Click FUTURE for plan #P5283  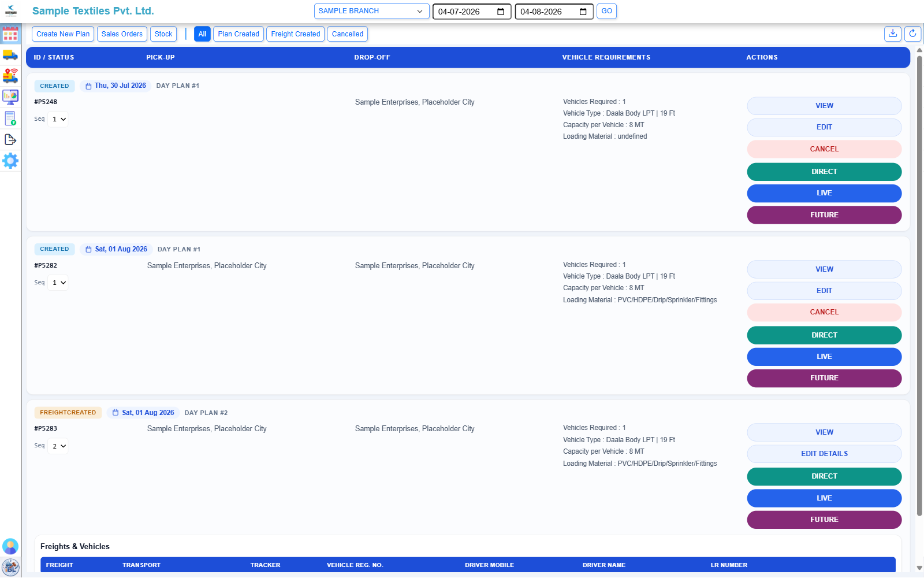[x=824, y=520]
